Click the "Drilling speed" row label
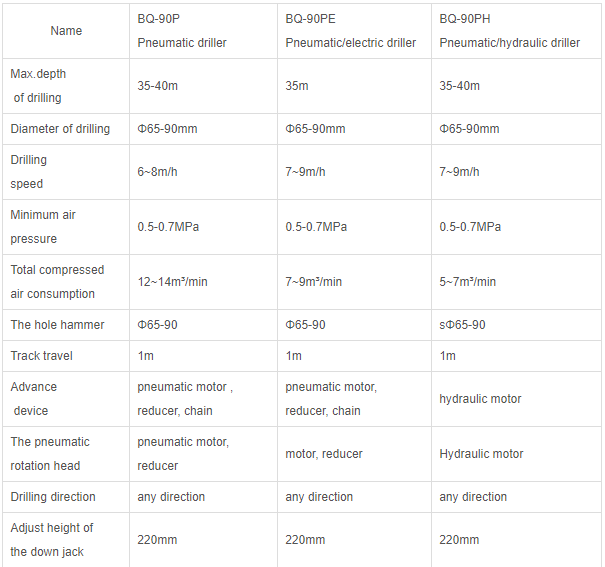This screenshot has height=567, width=605. 29,172
